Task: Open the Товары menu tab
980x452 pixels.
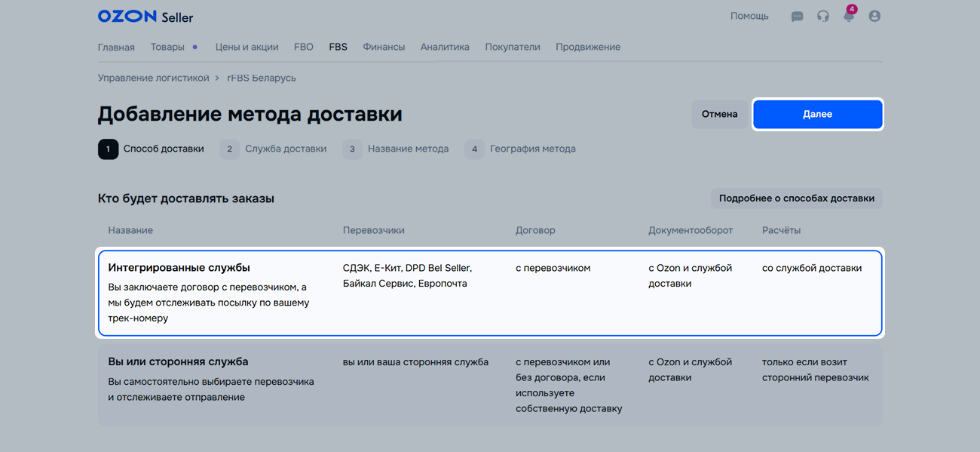Action: [167, 47]
